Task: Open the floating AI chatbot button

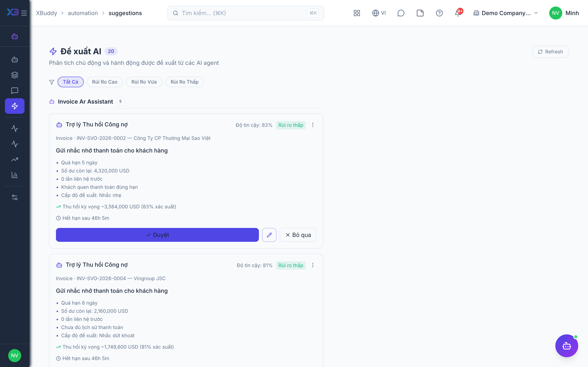Action: [x=567, y=346]
